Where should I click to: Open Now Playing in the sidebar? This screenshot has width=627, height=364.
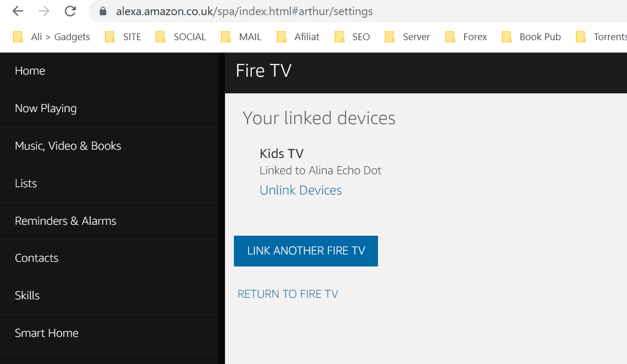tap(45, 108)
